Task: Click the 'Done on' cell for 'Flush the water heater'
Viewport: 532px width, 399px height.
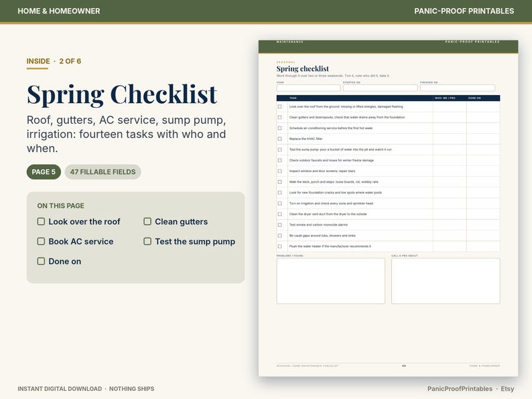Action: click(x=483, y=246)
